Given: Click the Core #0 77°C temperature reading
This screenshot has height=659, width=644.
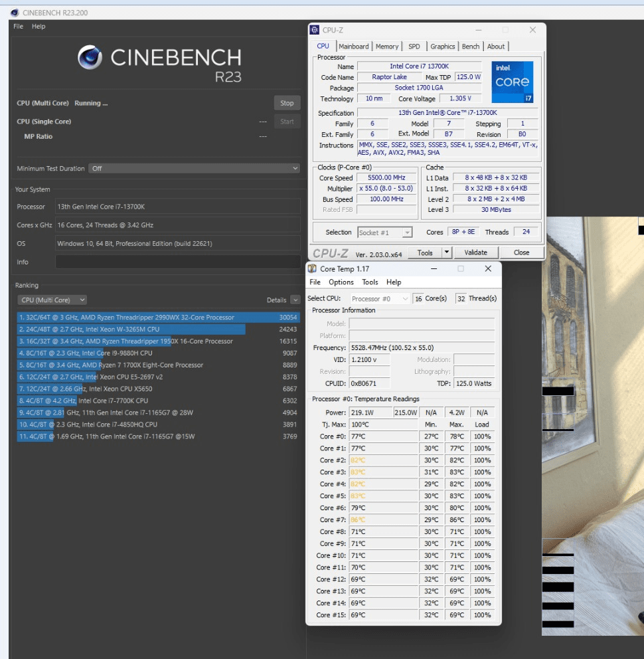Looking at the screenshot, I should 384,436.
